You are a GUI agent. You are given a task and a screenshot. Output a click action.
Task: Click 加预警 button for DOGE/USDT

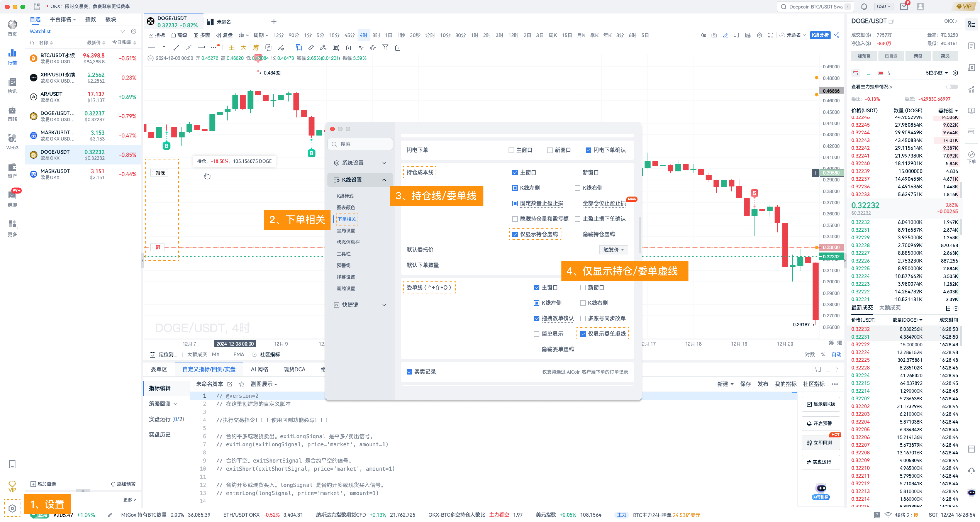click(864, 56)
